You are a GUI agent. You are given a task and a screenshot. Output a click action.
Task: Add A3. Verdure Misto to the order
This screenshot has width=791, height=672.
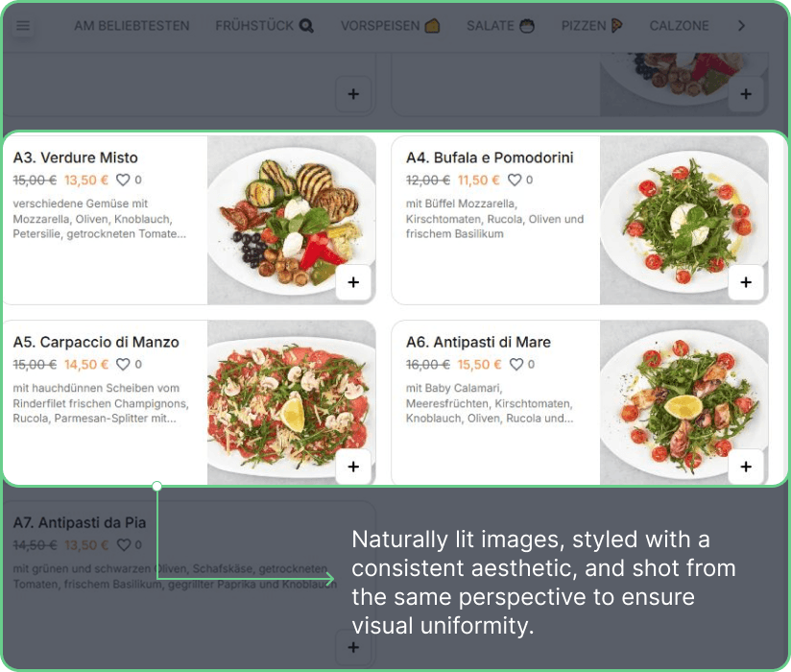tap(353, 282)
